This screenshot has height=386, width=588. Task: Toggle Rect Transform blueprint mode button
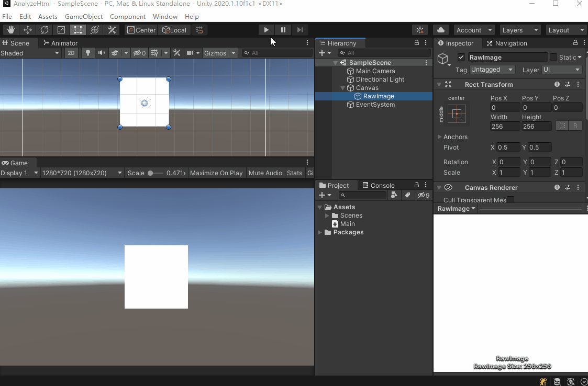coord(562,126)
